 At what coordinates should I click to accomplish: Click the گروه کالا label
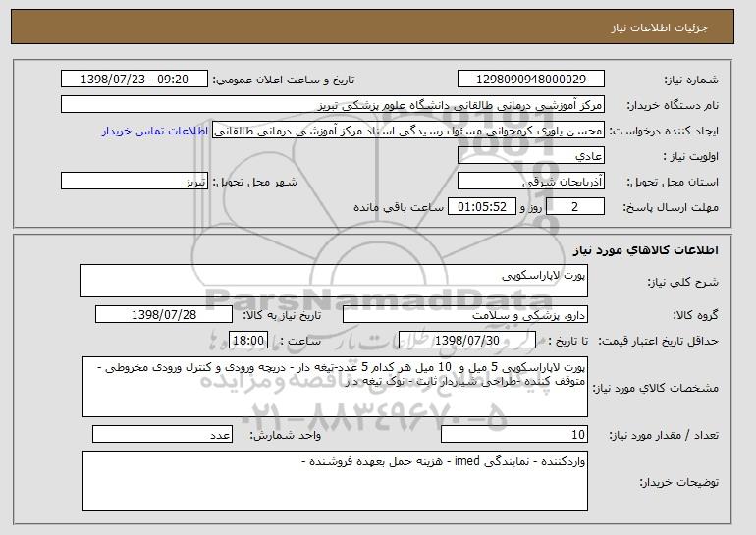[x=695, y=316]
